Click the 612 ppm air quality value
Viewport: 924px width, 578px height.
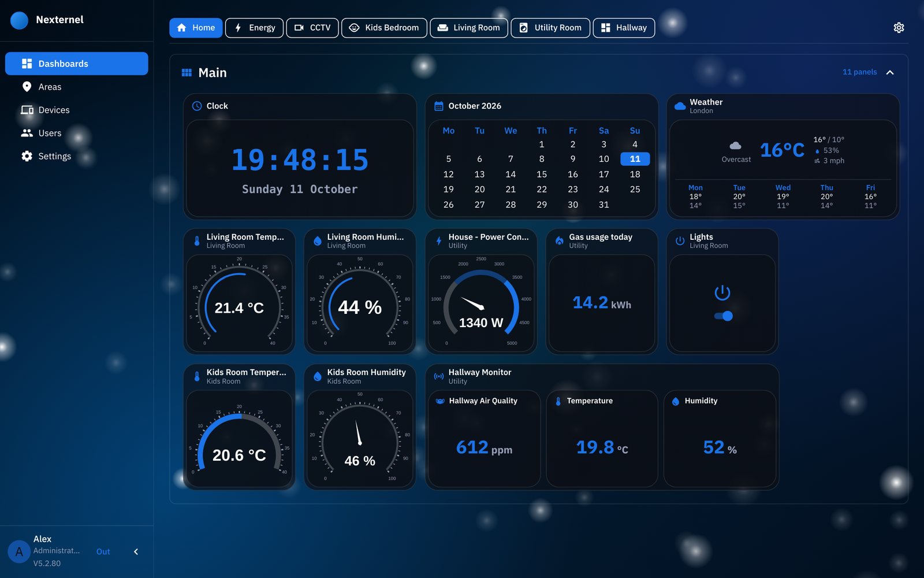pos(484,448)
